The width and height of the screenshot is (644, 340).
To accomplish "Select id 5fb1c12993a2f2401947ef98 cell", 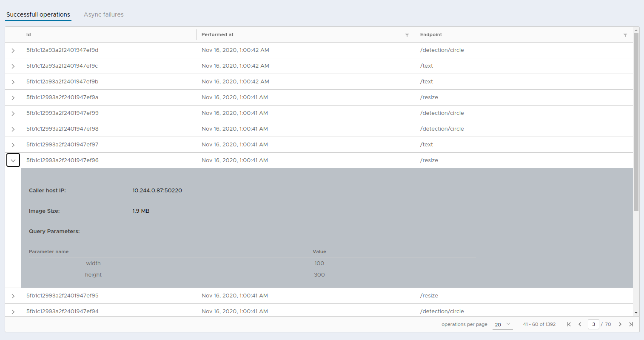I will (62, 129).
